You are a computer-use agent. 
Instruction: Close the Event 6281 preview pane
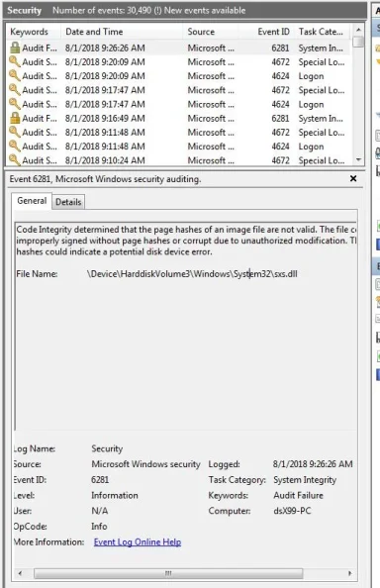[353, 178]
